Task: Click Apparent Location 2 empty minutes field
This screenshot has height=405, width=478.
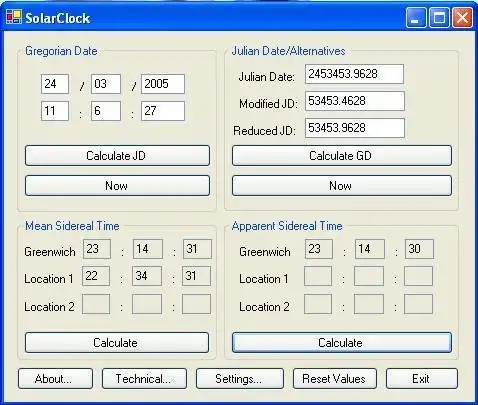Action: point(369,304)
